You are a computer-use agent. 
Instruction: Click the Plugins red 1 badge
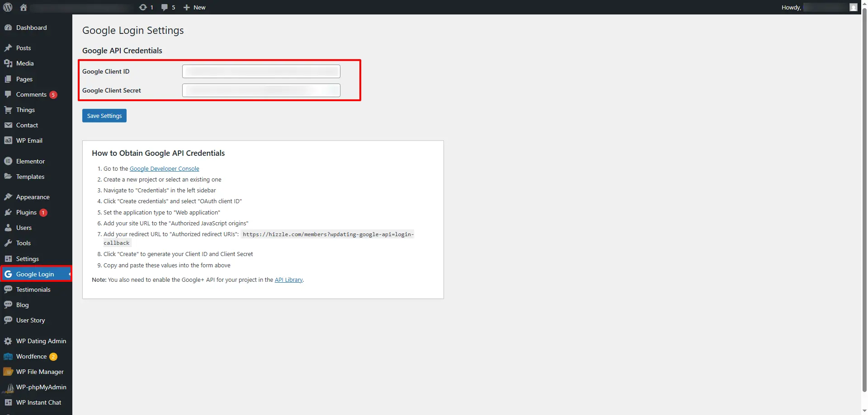pos(43,212)
